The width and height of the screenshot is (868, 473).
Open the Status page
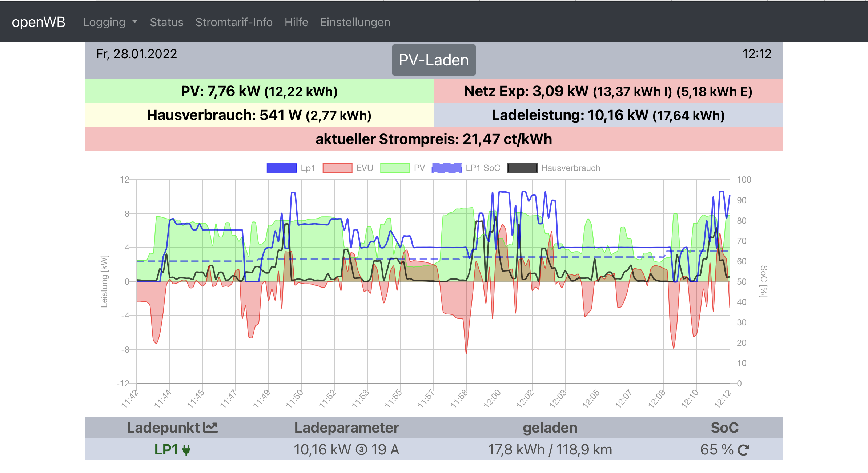click(166, 22)
